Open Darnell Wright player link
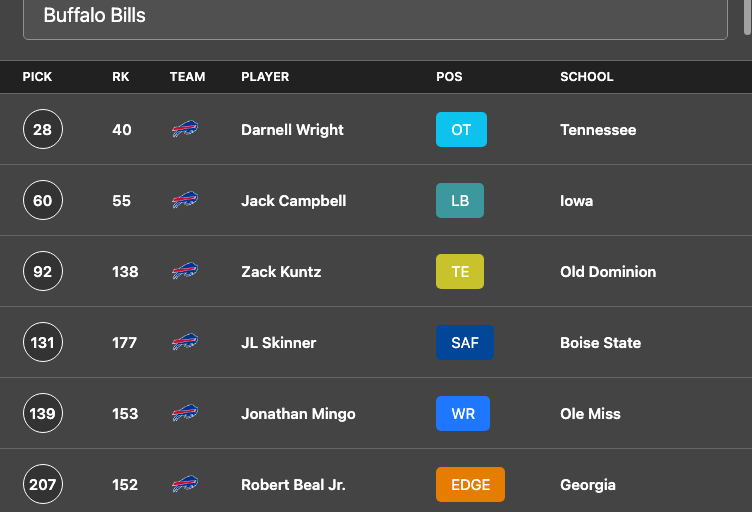Screen dimensions: 752x512 [292, 130]
